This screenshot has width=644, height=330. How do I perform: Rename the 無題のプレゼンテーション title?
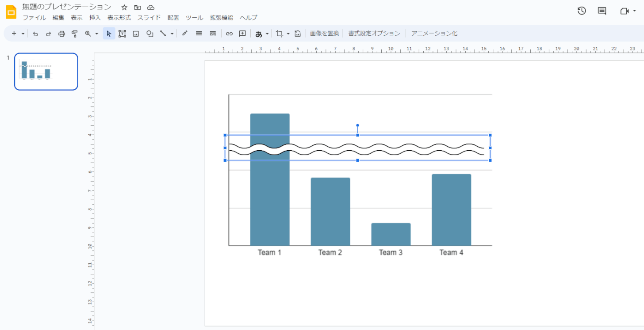click(67, 7)
